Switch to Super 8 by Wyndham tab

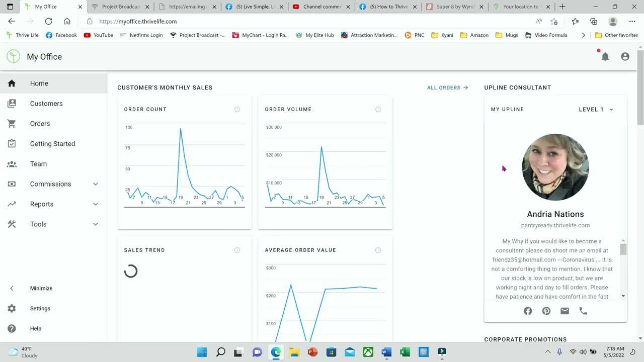pos(454,7)
